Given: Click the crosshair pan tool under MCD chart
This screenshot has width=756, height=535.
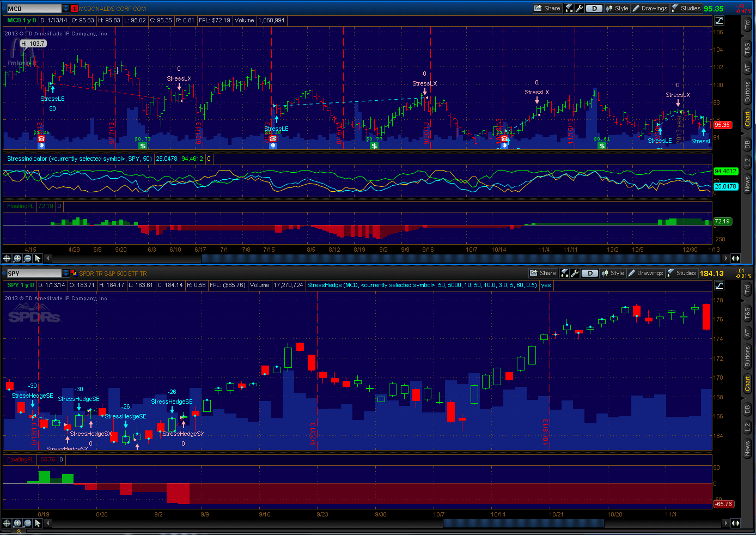Looking at the screenshot, I should pyautogui.click(x=7, y=258).
